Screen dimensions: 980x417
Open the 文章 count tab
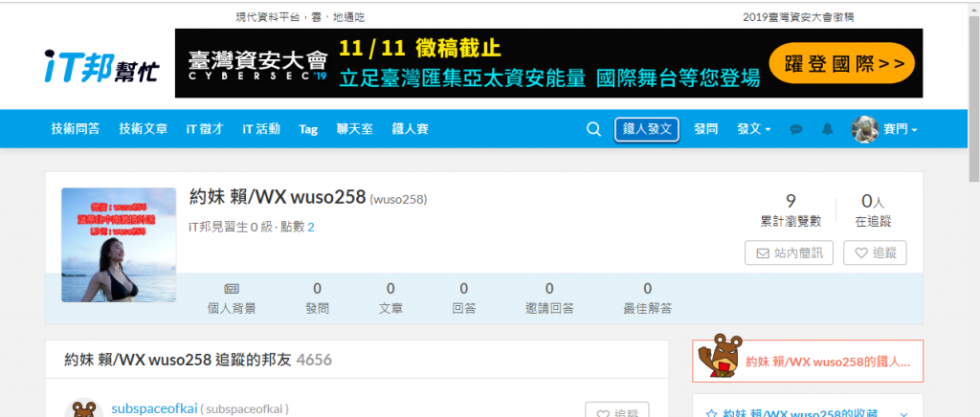point(390,297)
